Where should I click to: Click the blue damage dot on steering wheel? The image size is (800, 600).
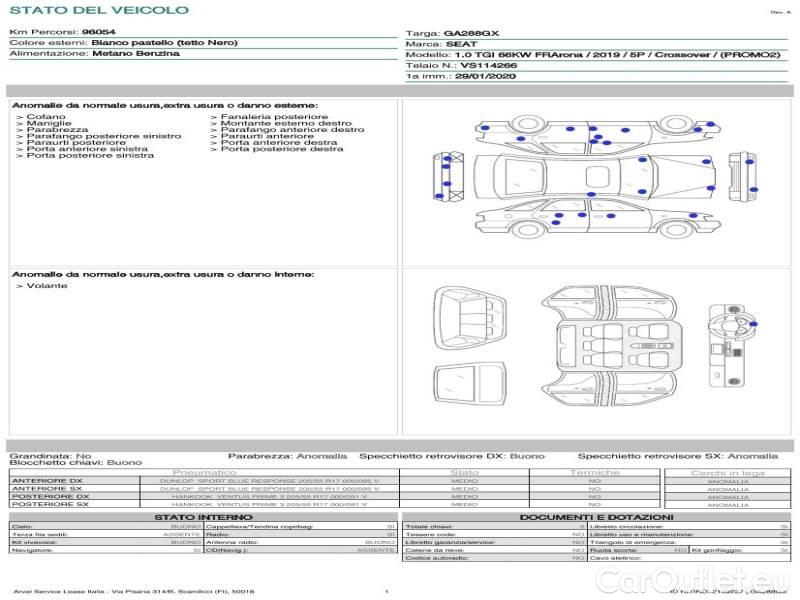[752, 324]
